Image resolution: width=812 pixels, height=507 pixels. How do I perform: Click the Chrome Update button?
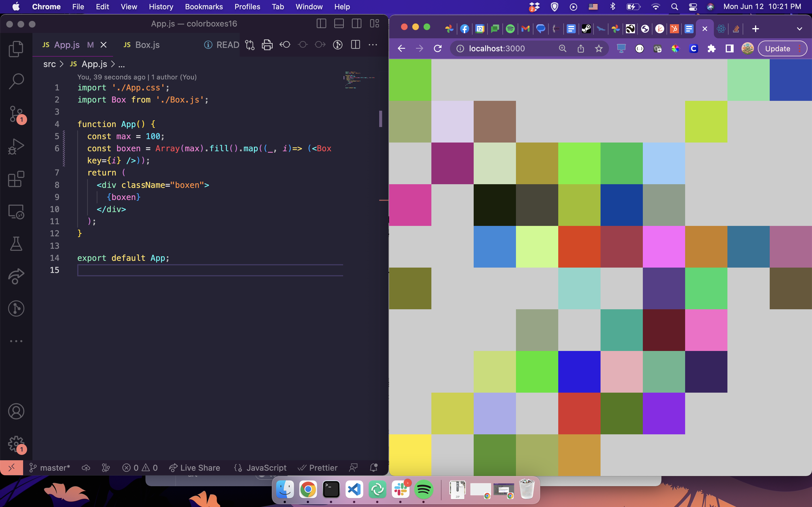[x=777, y=49]
